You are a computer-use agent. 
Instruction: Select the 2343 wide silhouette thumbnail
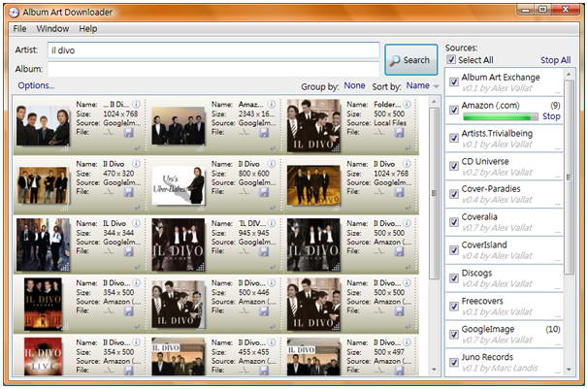179,126
